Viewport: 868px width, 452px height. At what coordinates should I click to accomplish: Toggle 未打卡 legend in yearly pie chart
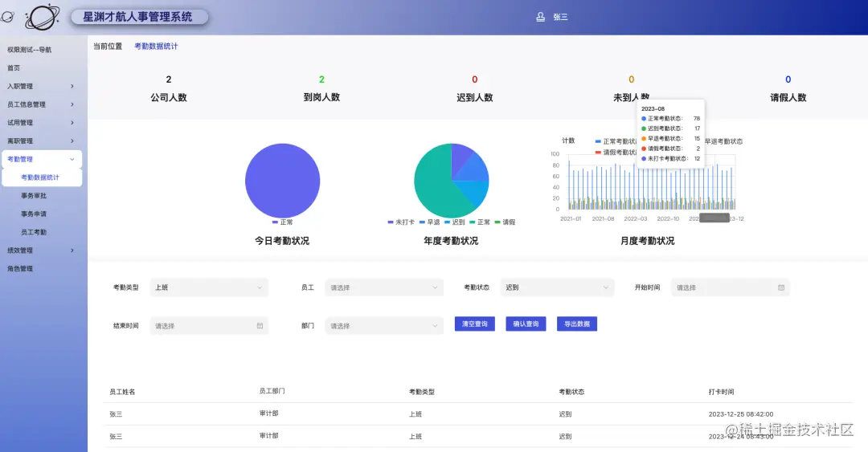coord(401,222)
